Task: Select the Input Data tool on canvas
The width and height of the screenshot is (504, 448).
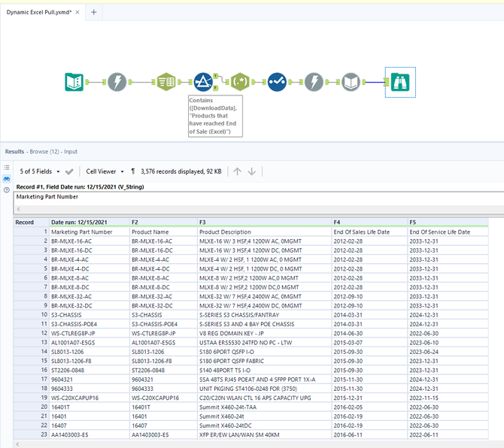Action: 74,82
